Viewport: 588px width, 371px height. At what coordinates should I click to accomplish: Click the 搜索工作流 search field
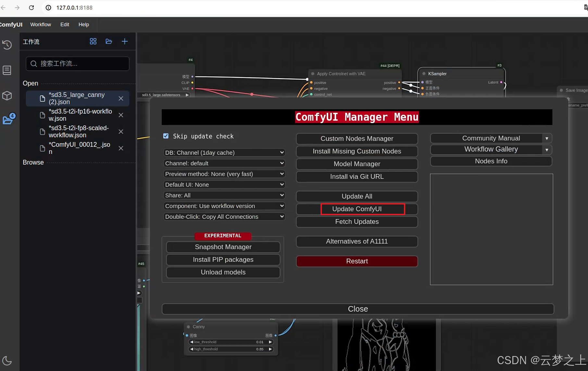[77, 64]
